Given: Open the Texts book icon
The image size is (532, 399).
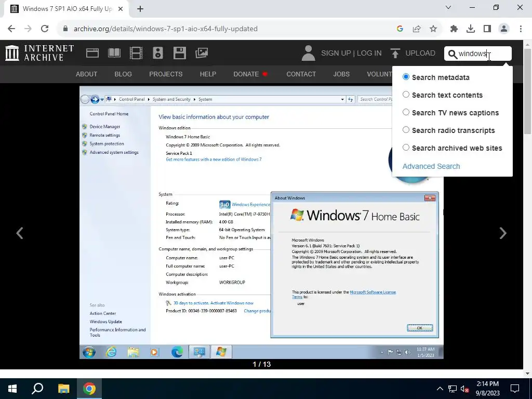Looking at the screenshot, I should tap(114, 54).
